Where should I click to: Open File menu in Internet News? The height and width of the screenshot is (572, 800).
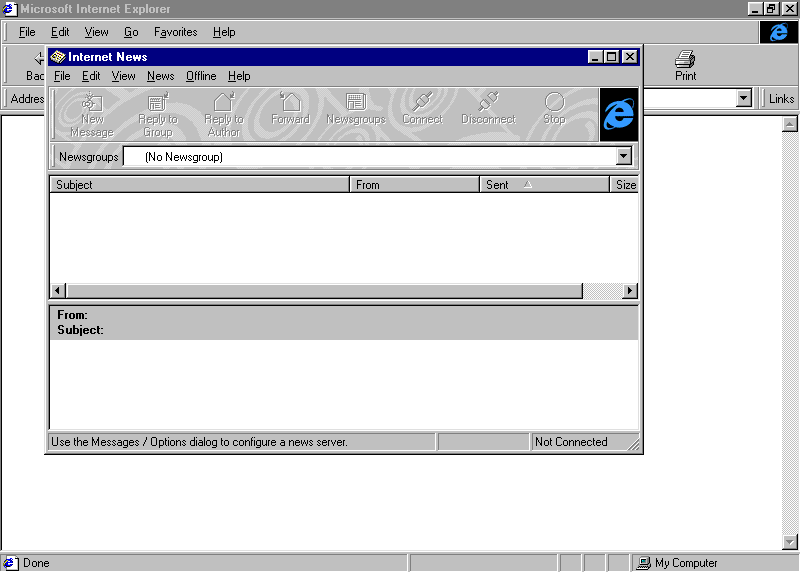click(x=62, y=76)
